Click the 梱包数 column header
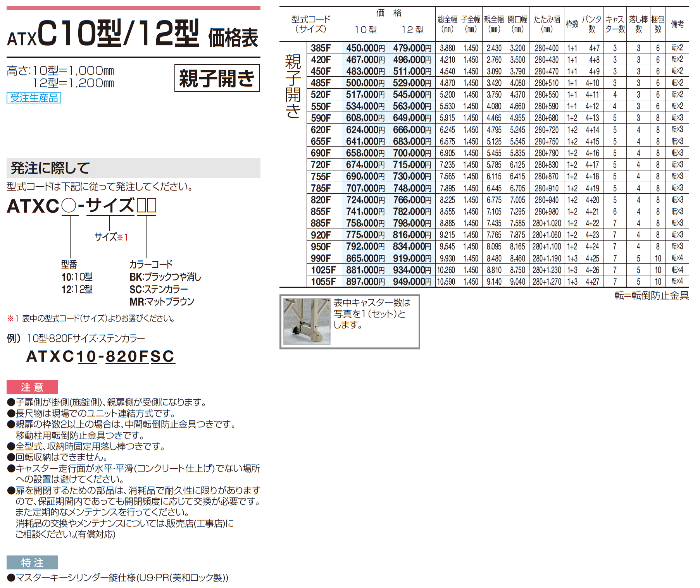Screen dimensions: 700x588 658,24
